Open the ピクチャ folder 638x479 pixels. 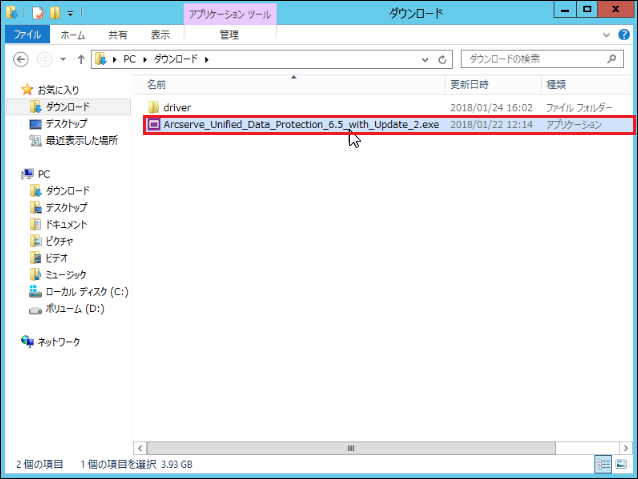point(59,241)
